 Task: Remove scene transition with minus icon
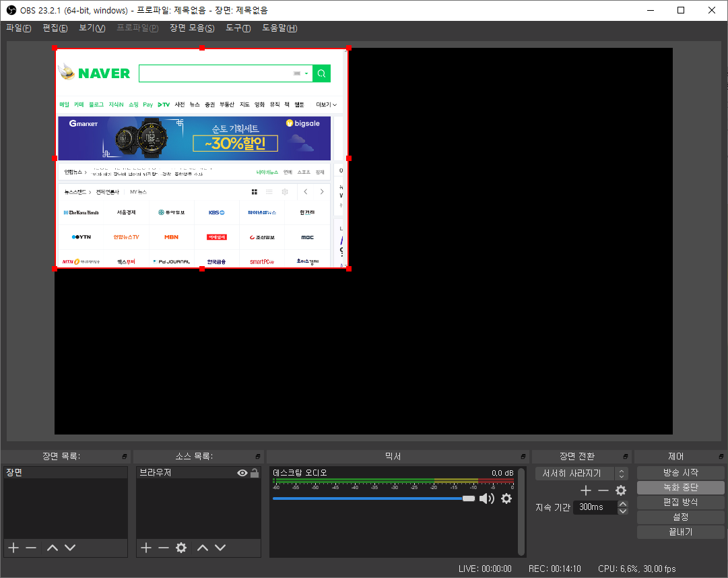tap(603, 490)
